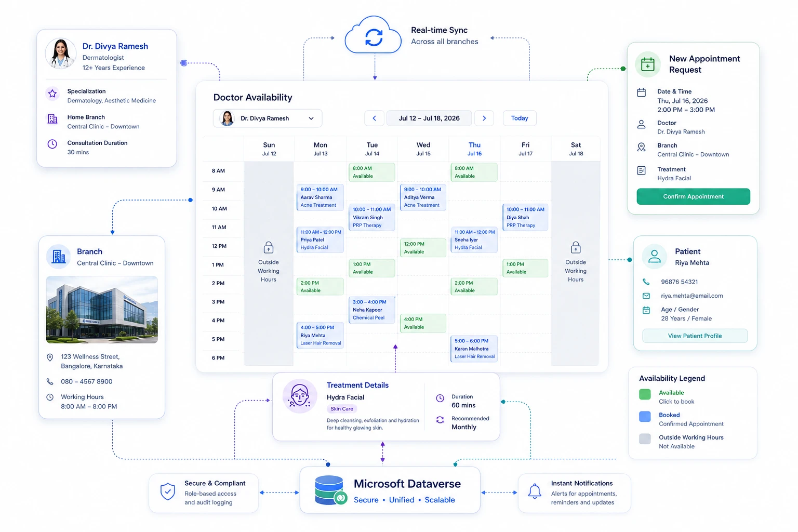Open Aditya Verma Acne Treatment appointment
798x532 pixels.
[x=423, y=197]
